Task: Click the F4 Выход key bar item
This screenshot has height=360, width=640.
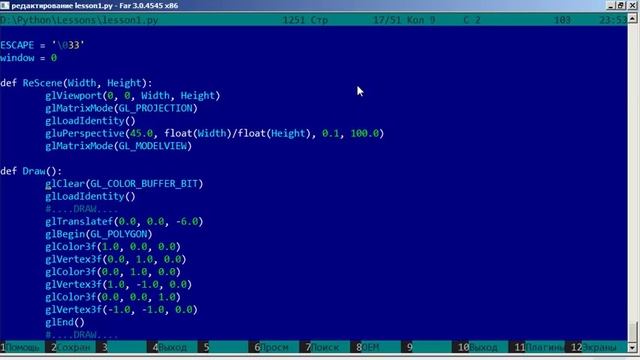Action: click(171, 347)
